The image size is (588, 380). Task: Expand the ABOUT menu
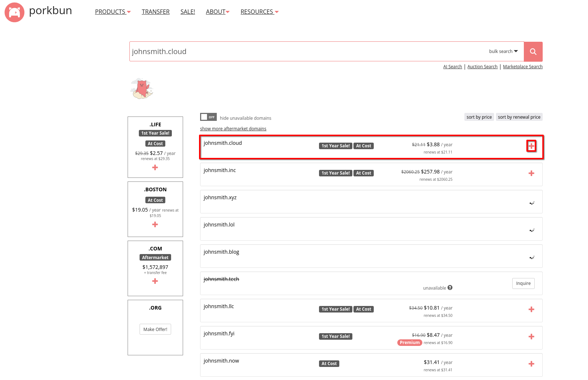pyautogui.click(x=218, y=12)
